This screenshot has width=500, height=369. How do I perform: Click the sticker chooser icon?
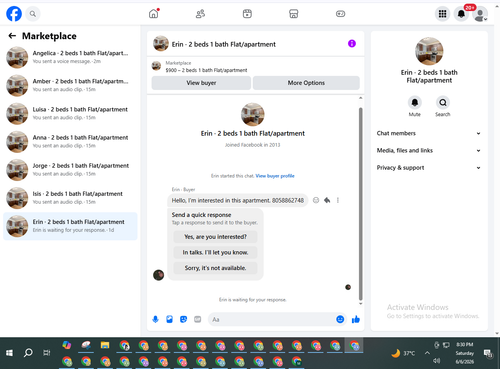pos(183,319)
